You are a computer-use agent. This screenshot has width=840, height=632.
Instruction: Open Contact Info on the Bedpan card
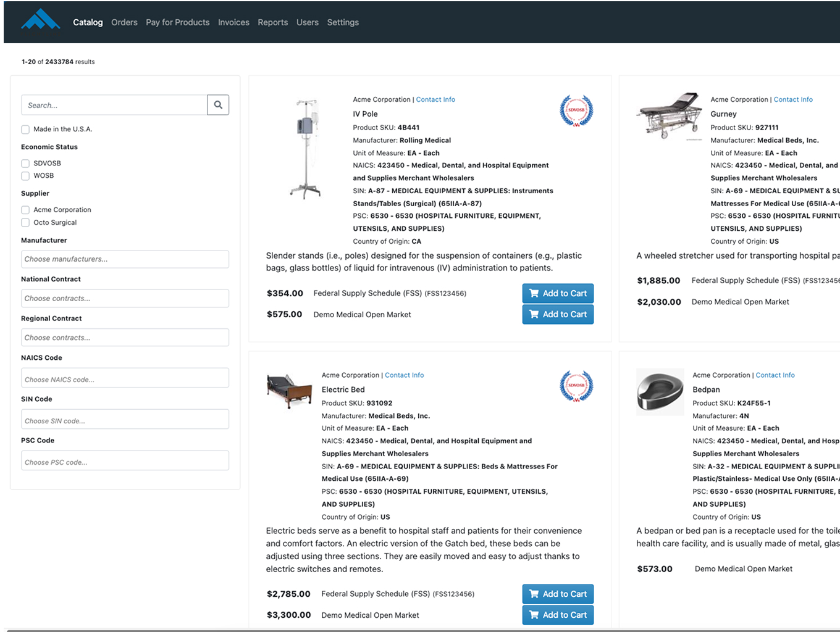[x=775, y=375]
